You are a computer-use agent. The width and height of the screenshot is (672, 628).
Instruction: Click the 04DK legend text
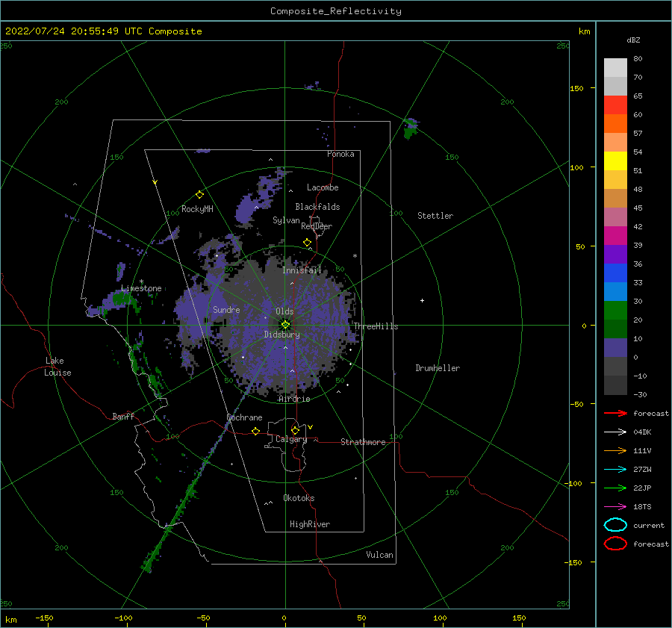coord(642,432)
